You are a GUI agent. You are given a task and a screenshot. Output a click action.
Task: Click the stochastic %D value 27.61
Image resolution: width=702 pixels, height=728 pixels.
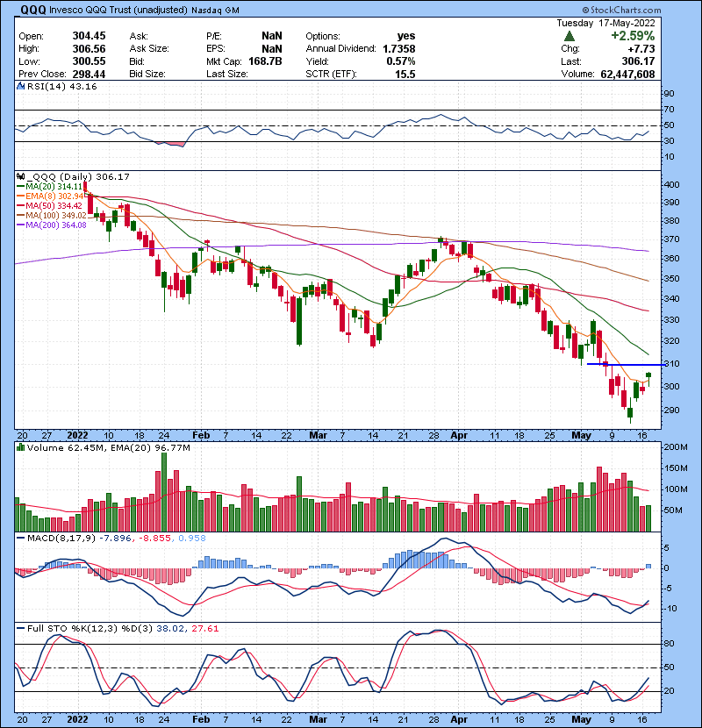coord(204,629)
